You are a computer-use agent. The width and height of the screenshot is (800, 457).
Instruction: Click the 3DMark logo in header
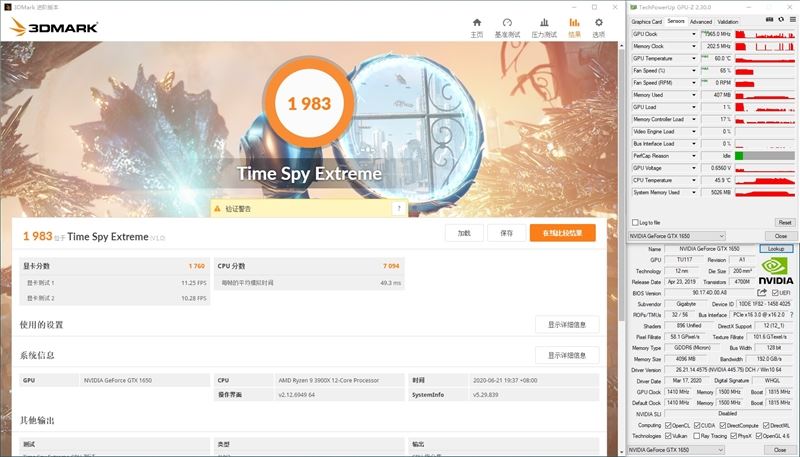point(54,27)
